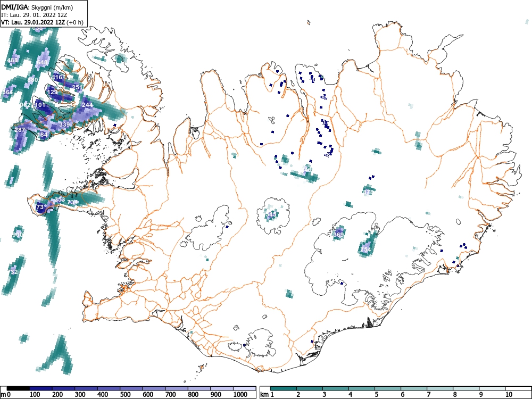Click the map value 878 in the northeast
Image resolution: width=532 pixels, height=399 pixels.
(x=368, y=193)
